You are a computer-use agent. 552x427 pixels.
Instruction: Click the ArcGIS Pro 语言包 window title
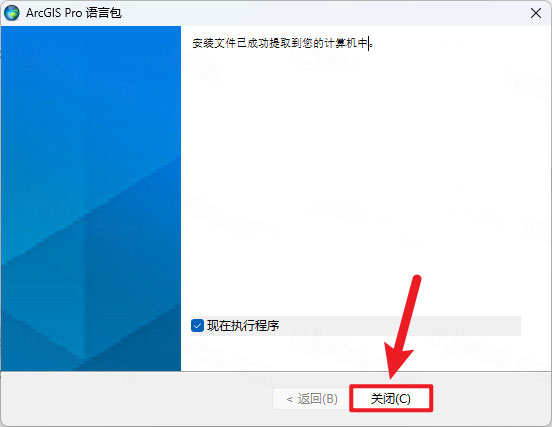click(x=74, y=13)
